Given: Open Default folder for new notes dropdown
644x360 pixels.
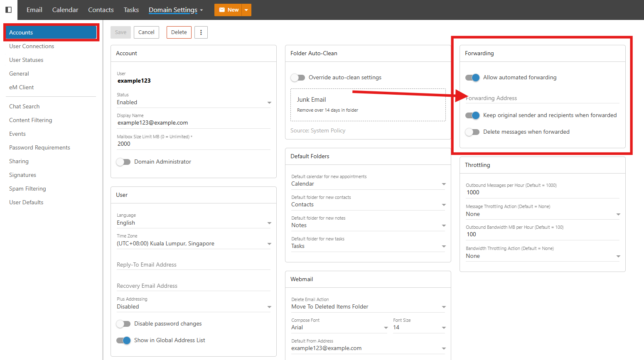Looking at the screenshot, I should pyautogui.click(x=368, y=225).
